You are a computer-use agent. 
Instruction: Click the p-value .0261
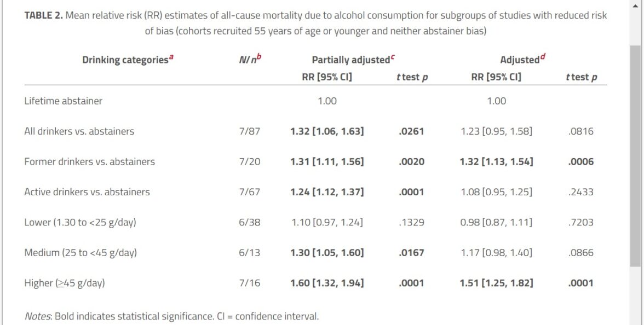click(x=412, y=131)
